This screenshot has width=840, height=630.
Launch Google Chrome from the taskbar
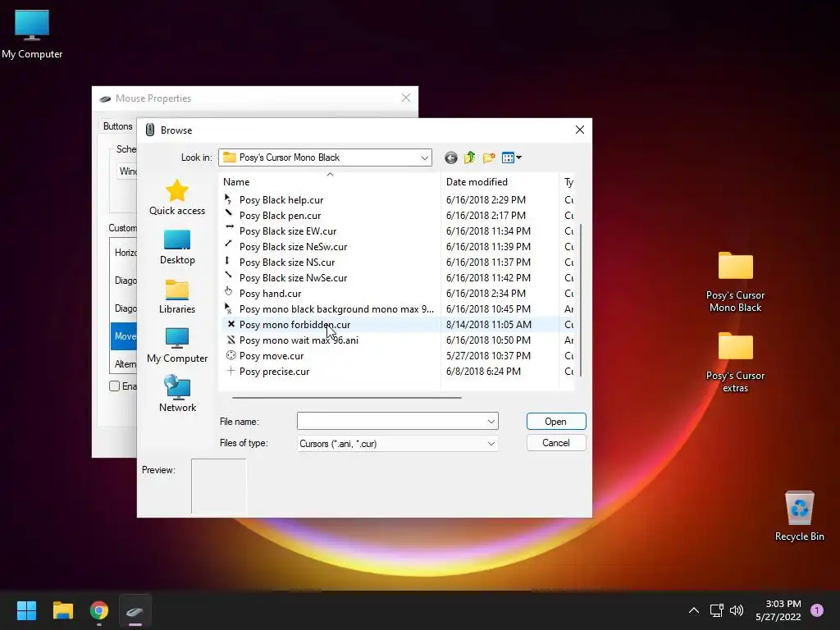(x=99, y=610)
